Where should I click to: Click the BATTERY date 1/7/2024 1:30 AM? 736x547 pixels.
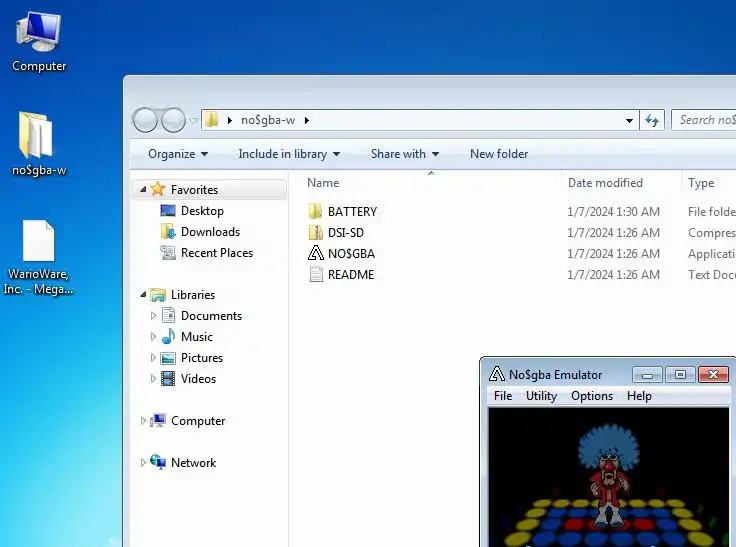tap(613, 212)
